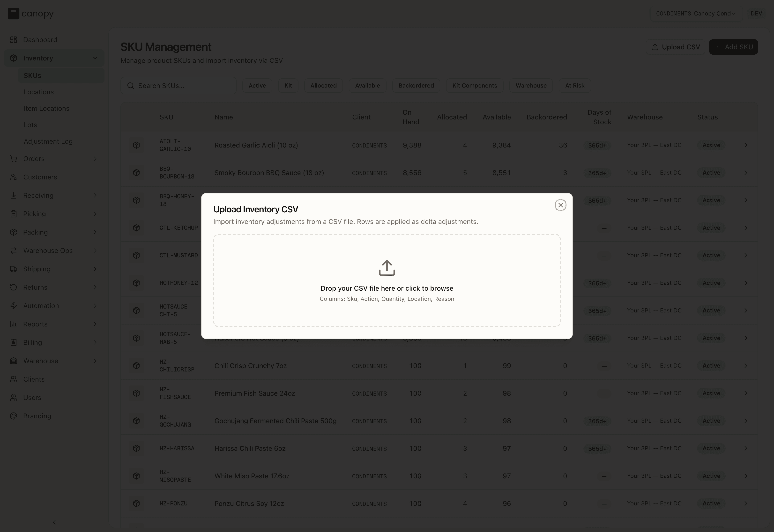774x532 pixels.
Task: Click the Warehouse building icon
Action: coord(13,361)
